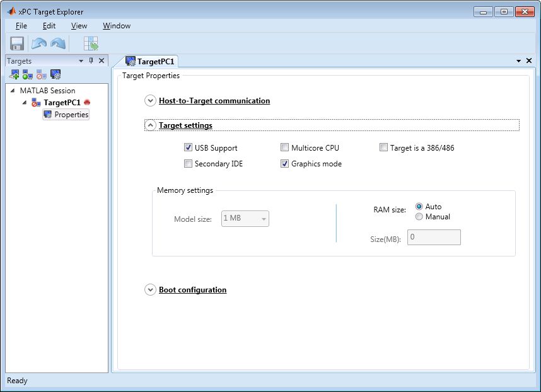Image resolution: width=541 pixels, height=392 pixels.
Task: Click the Boot configuration heading link
Action: [x=192, y=290]
